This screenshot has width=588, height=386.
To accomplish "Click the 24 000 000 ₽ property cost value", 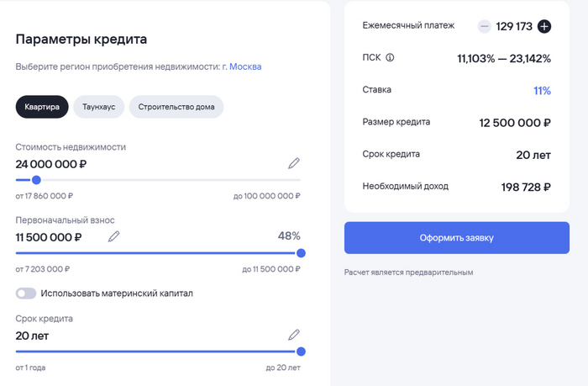I will tap(51, 164).
